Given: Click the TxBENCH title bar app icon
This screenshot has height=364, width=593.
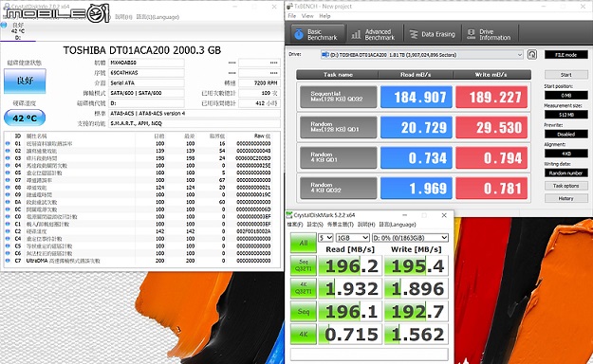Looking at the screenshot, I should (289, 6).
